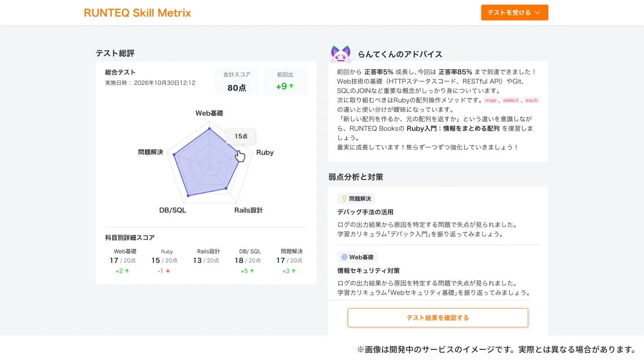Click the pink each code tag
This screenshot has width=644, height=362.
pos(532,100)
